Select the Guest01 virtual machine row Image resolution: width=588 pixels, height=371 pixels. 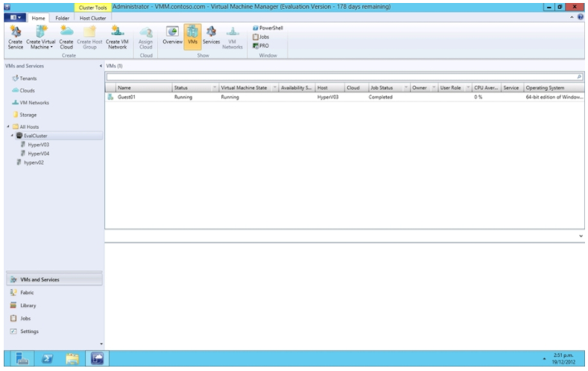[344, 97]
